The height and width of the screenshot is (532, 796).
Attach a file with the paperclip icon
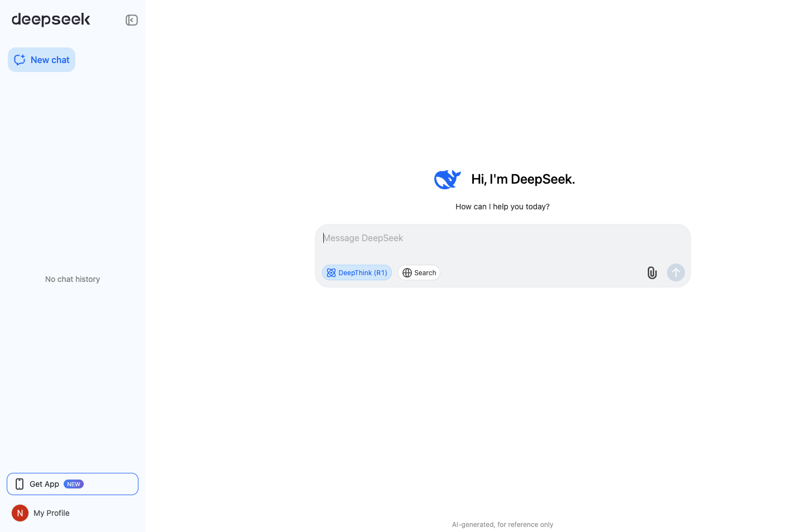coord(652,272)
